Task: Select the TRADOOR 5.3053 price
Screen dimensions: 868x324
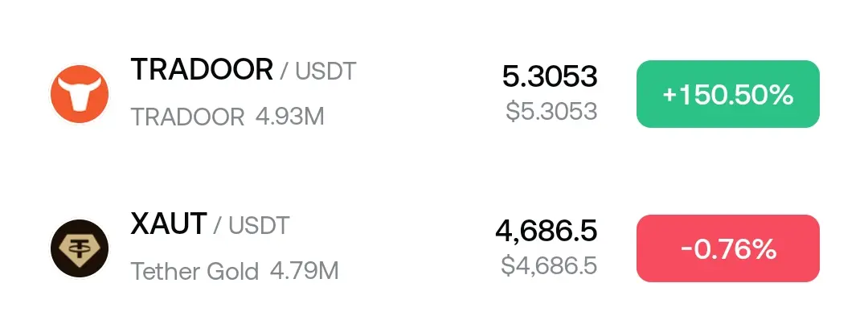Action: [551, 76]
